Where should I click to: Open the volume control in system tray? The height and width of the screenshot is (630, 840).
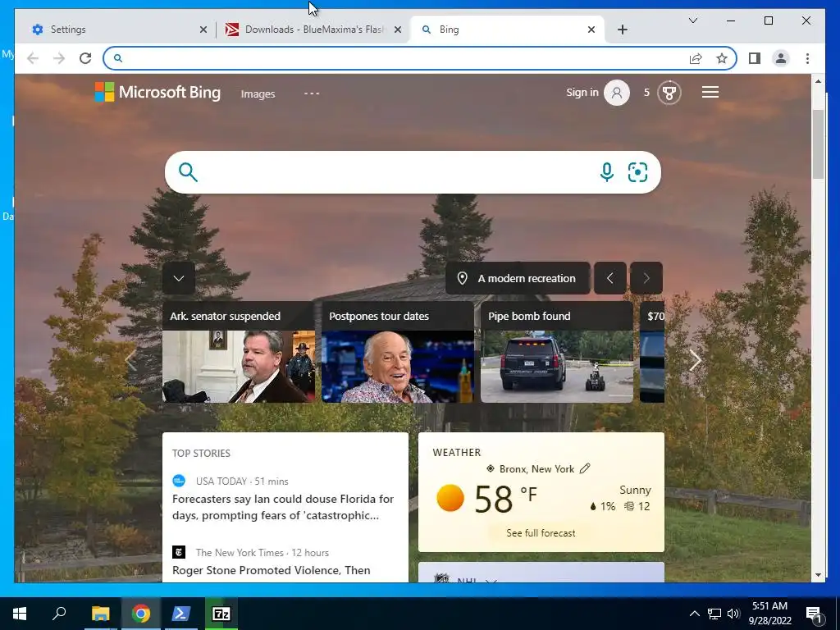[733, 614]
